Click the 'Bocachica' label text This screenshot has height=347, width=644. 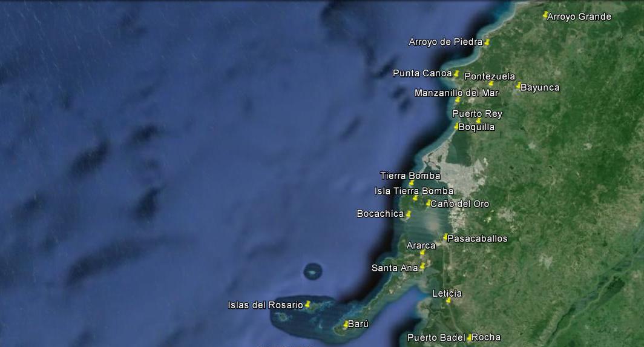(380, 213)
